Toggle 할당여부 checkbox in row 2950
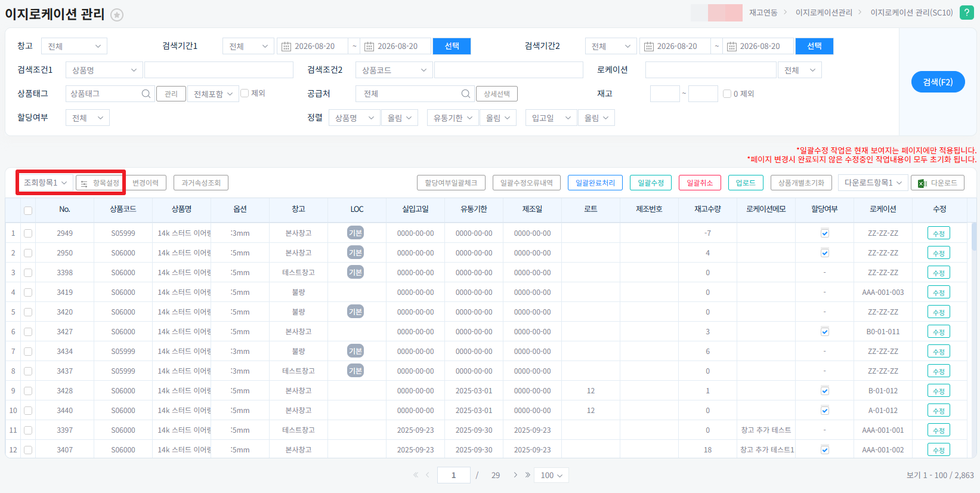This screenshot has height=493, width=980. point(825,253)
